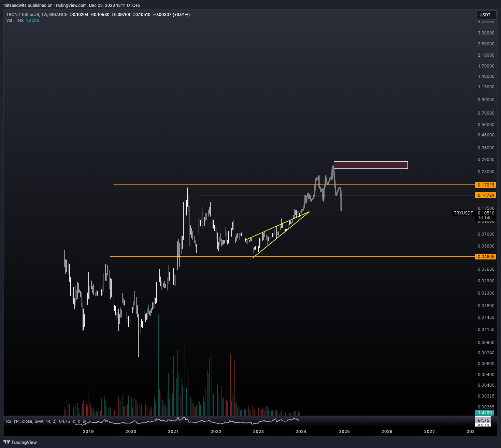Click the 0.07000 price axis label
Viewport: 501px width, 448px height.
point(486,234)
